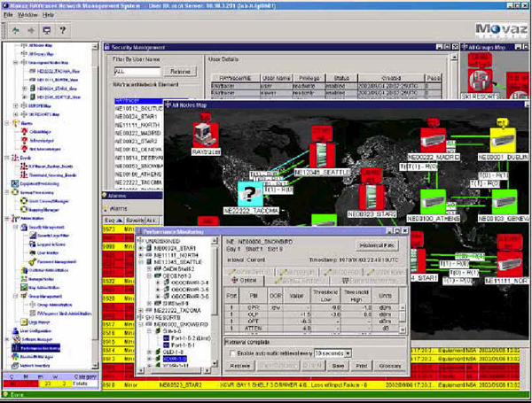Select the ATTEN row in PM table
This screenshot has height=403, width=532.
point(312,328)
